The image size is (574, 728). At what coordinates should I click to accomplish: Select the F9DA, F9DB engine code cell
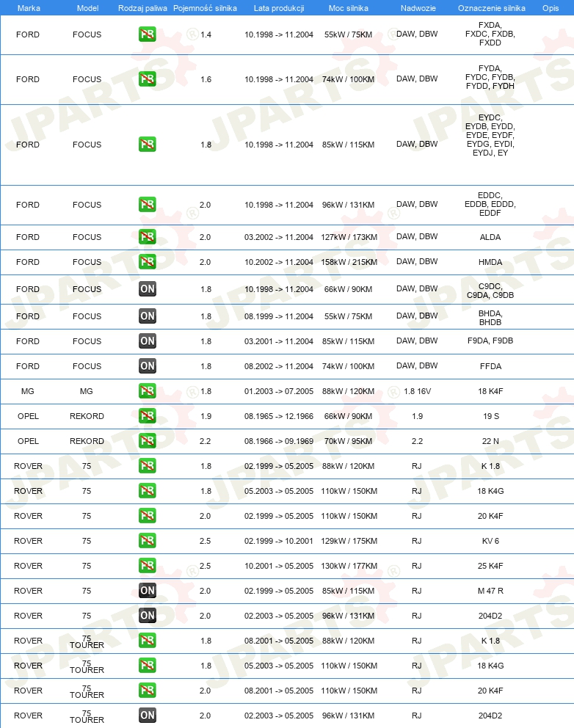(x=490, y=341)
